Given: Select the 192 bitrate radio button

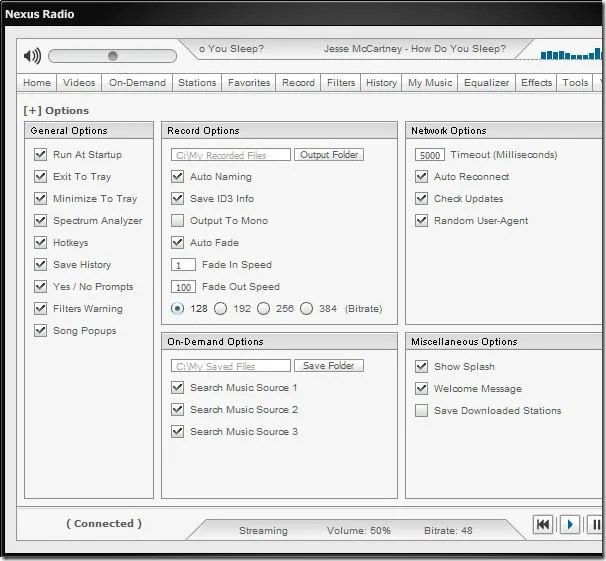Looking at the screenshot, I should point(221,309).
